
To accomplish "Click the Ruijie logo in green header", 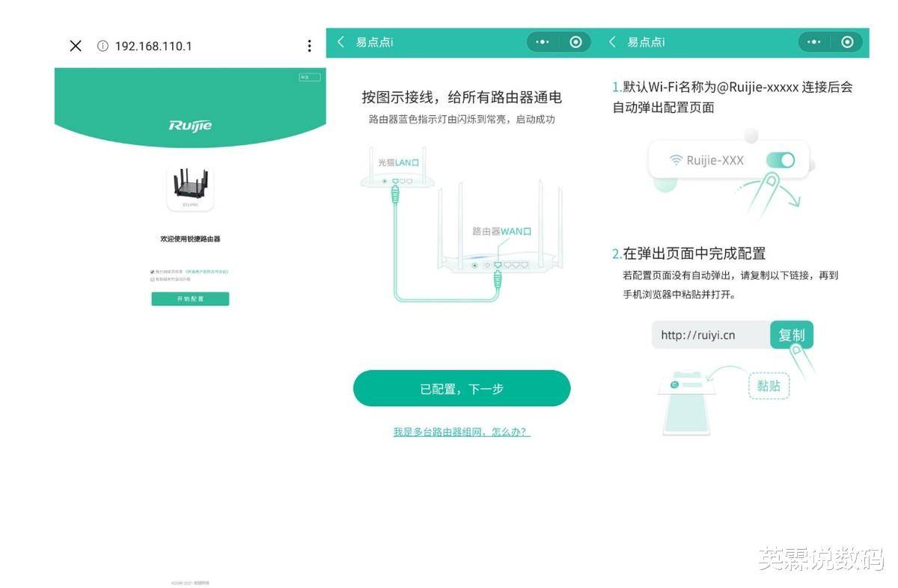I will click(190, 125).
